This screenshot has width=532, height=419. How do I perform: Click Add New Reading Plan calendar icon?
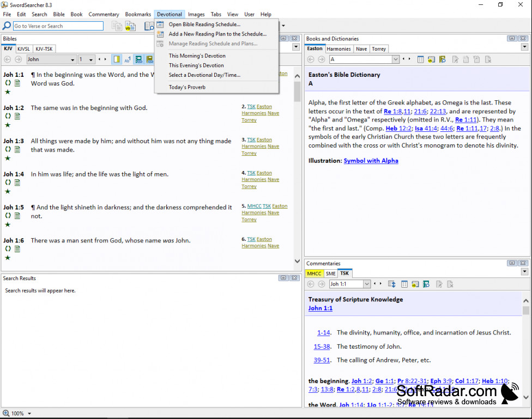160,34
